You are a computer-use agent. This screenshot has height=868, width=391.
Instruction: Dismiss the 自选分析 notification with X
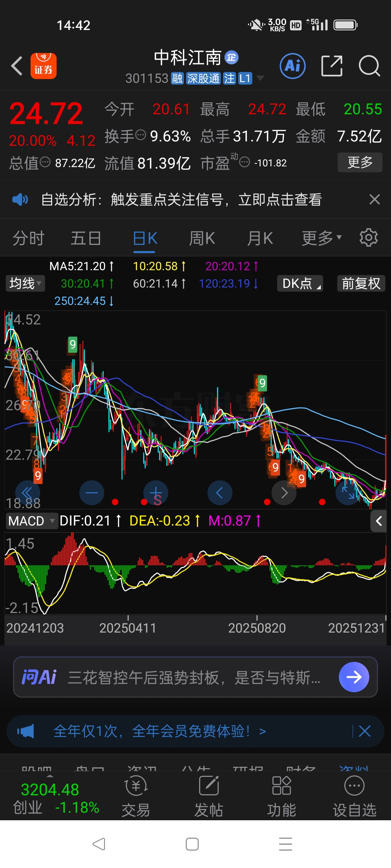375,199
